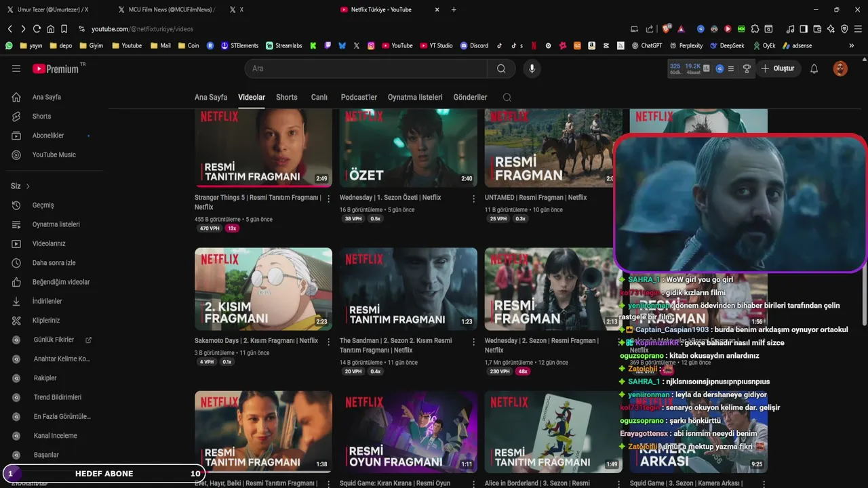
Task: Search within channel using magnifier icon
Action: point(507,98)
